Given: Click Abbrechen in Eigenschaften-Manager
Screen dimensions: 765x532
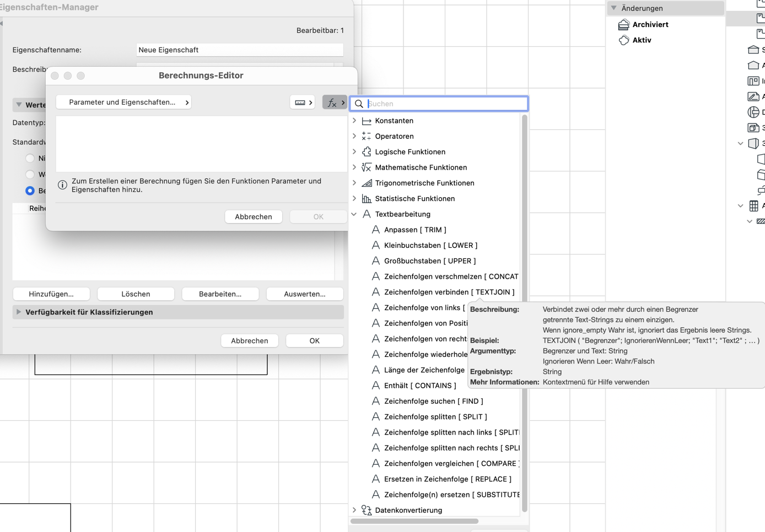Looking at the screenshot, I should [x=250, y=340].
